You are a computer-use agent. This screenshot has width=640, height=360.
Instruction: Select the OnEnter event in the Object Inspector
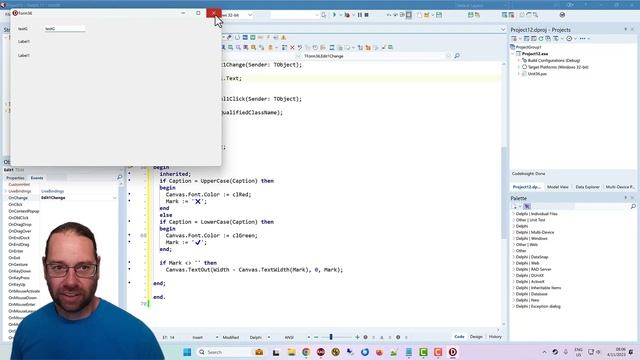(16, 251)
